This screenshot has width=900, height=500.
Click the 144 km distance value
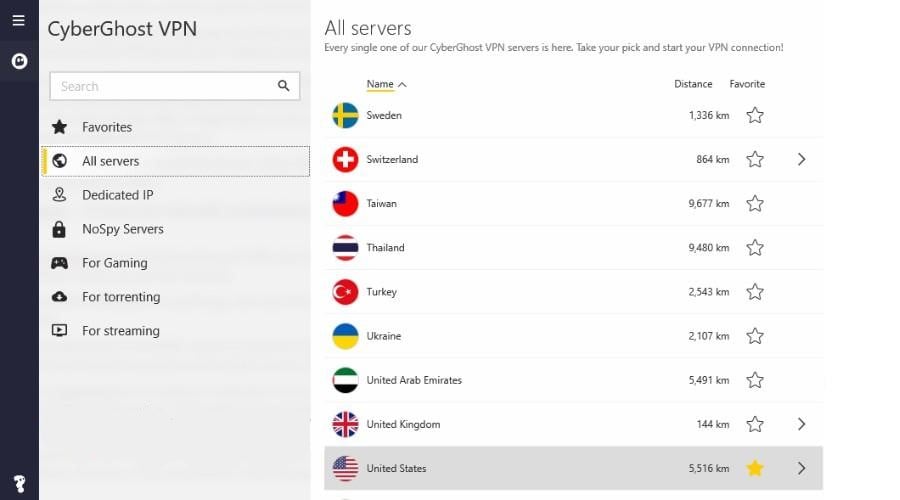713,424
